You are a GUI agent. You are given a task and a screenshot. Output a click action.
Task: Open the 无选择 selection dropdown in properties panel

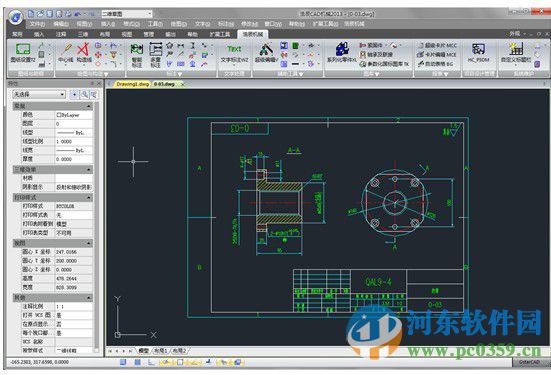coord(39,94)
